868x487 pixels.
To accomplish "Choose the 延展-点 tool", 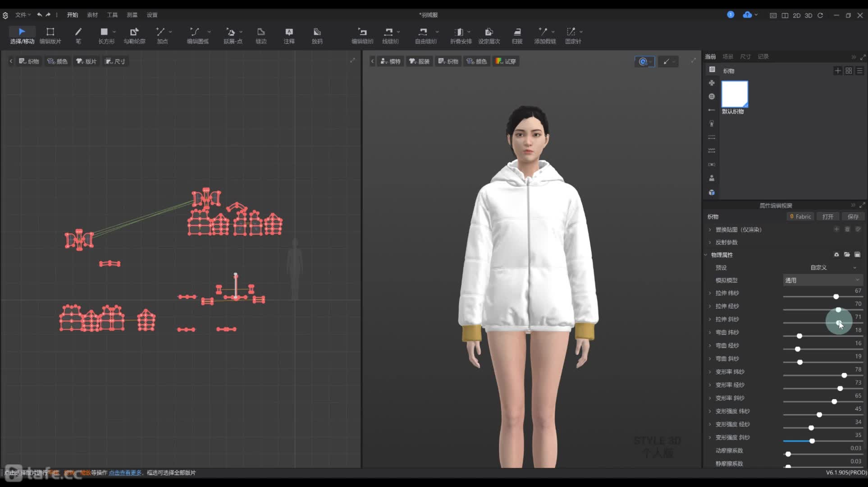I will [232, 35].
